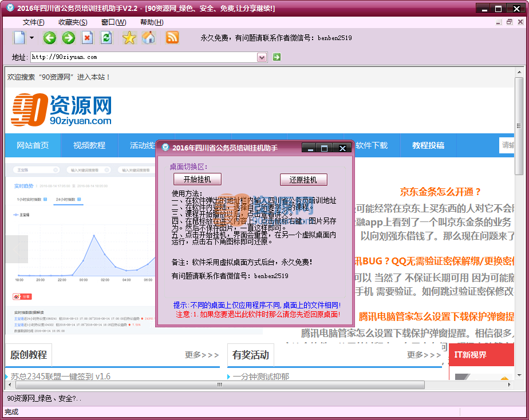This screenshot has width=529, height=420.
Task: Click the inner MDI close button on the menu bar row
Action: pyautogui.click(x=520, y=22)
